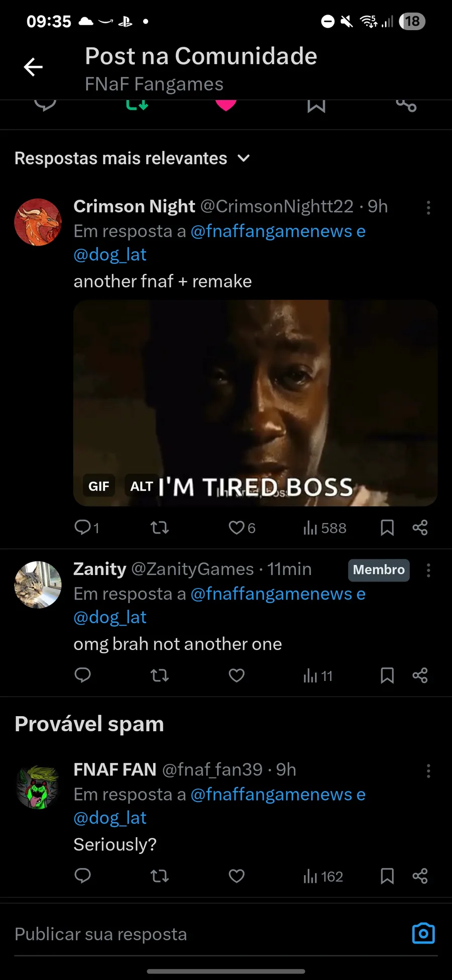This screenshot has width=452, height=980.
Task: Like Crimson Night's reply
Action: [x=237, y=528]
